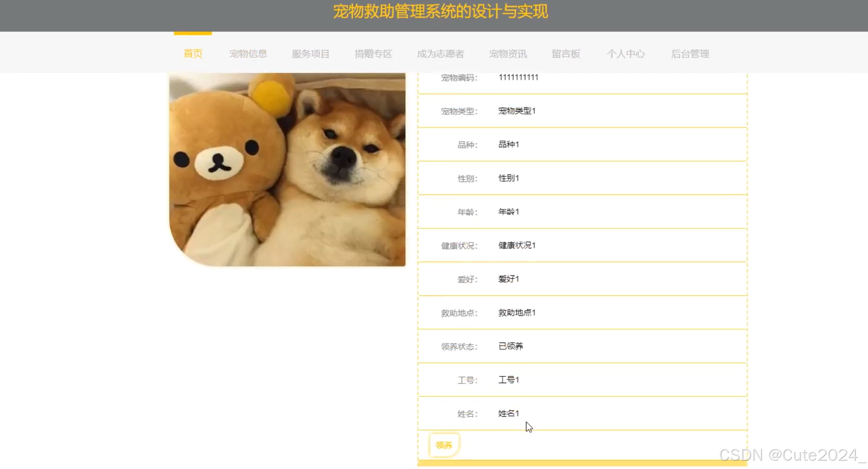Click the pet code value 1111111111
Screen dimensions: 868x469
coord(518,77)
